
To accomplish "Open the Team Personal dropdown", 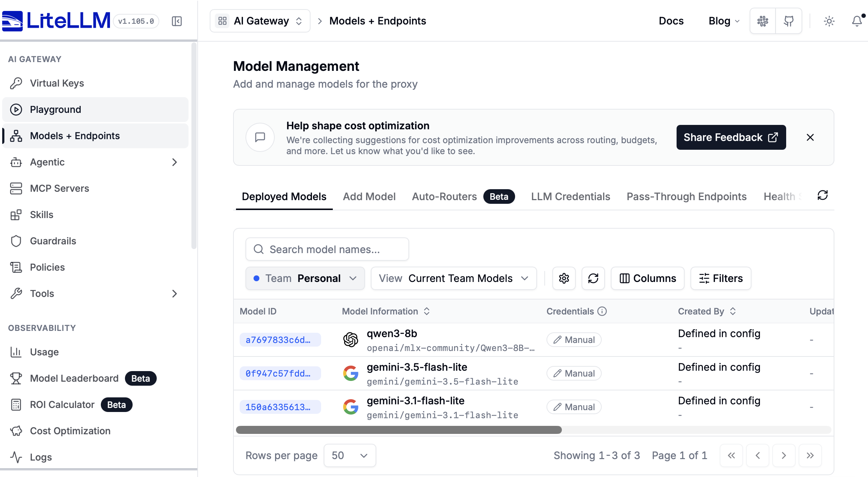I will 305,278.
